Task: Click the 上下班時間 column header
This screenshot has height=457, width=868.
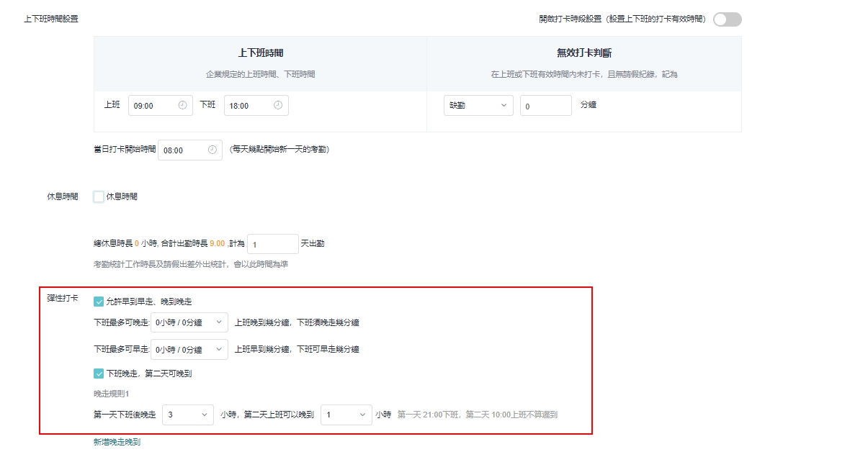Action: pos(260,53)
